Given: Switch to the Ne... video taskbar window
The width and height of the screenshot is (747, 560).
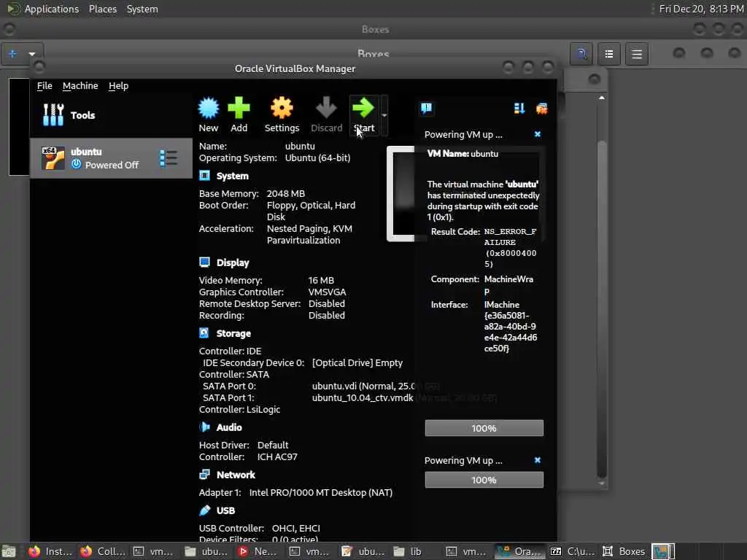Looking at the screenshot, I should point(258,551).
